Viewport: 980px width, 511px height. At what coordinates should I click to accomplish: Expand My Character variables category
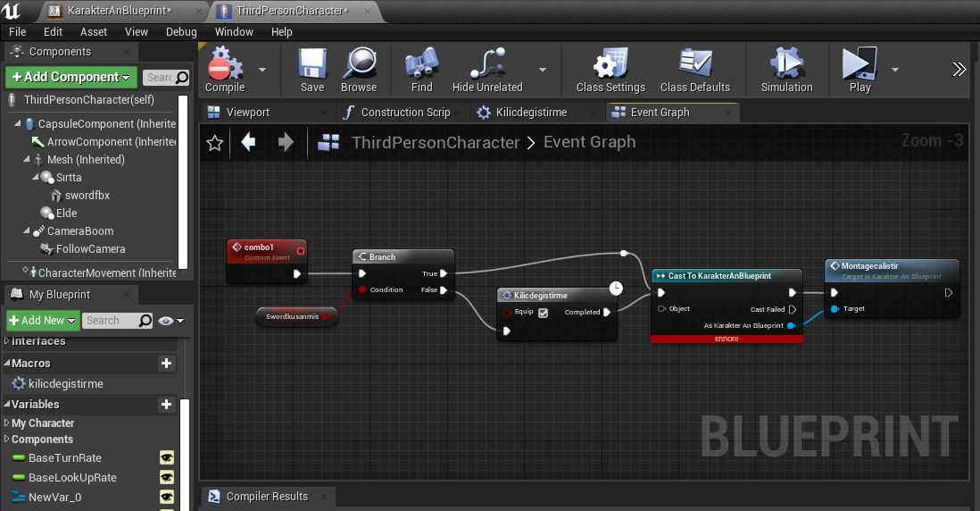click(x=7, y=423)
